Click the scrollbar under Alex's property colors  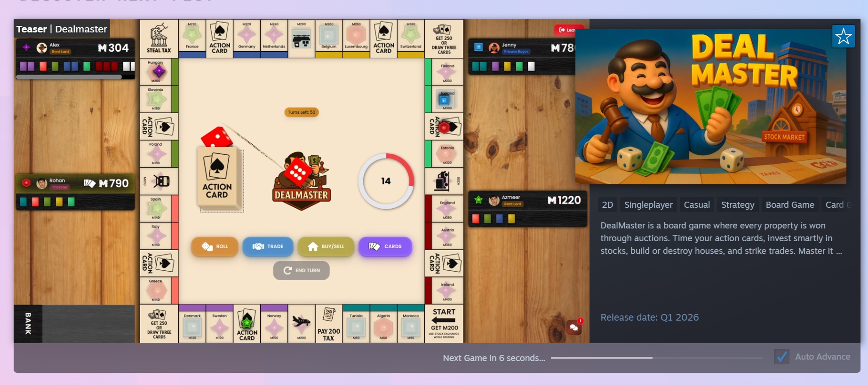pyautogui.click(x=69, y=77)
